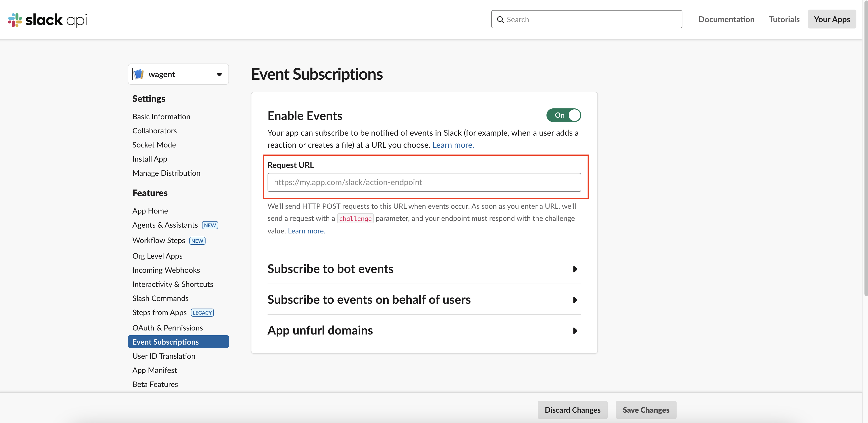
Task: Click the LEGACY badge beside Steps from Apps
Action: click(x=202, y=313)
